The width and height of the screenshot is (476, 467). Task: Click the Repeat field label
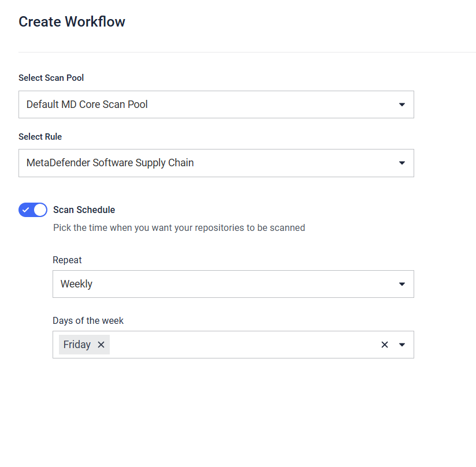pos(67,260)
